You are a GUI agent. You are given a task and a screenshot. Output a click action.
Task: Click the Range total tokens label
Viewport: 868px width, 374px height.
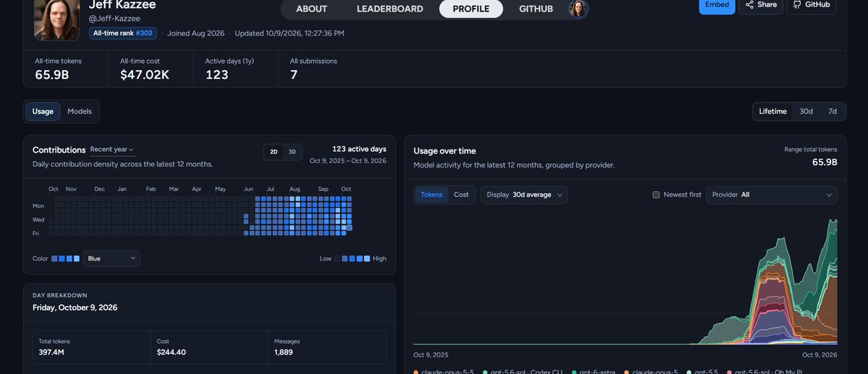click(x=811, y=149)
